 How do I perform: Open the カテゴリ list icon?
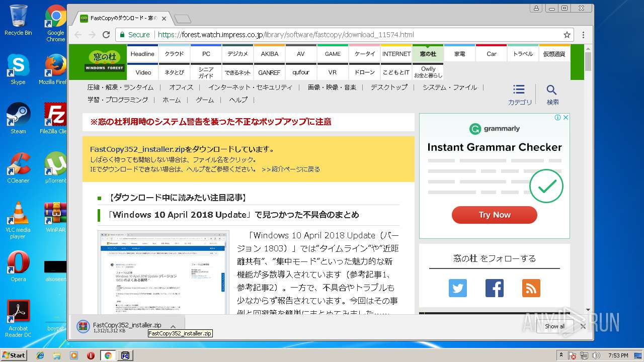click(x=519, y=95)
